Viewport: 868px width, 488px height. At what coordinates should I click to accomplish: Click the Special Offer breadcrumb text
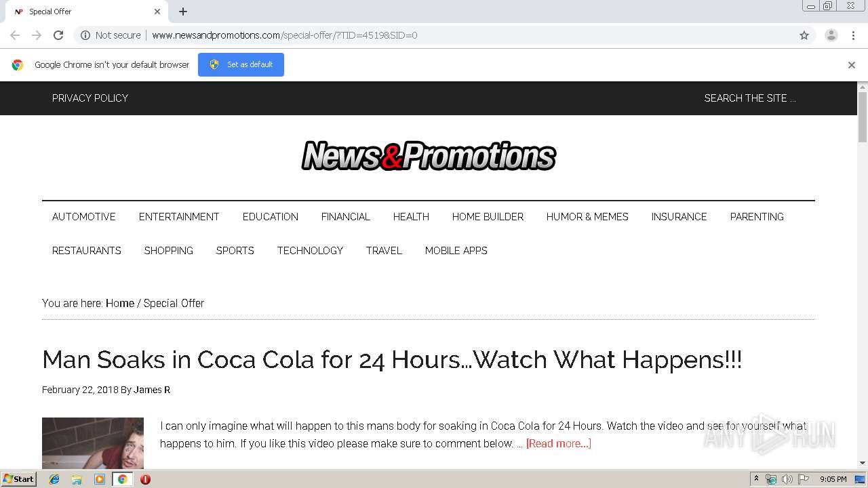click(174, 304)
